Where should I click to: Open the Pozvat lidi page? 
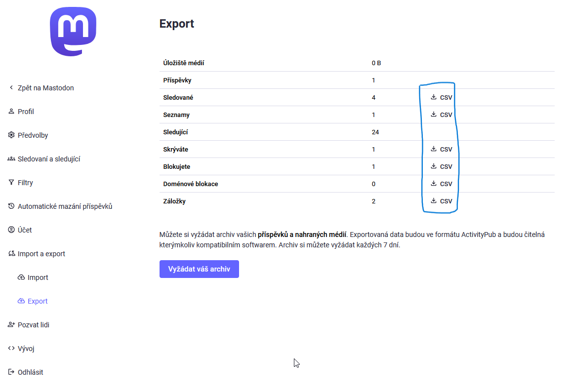(x=33, y=325)
